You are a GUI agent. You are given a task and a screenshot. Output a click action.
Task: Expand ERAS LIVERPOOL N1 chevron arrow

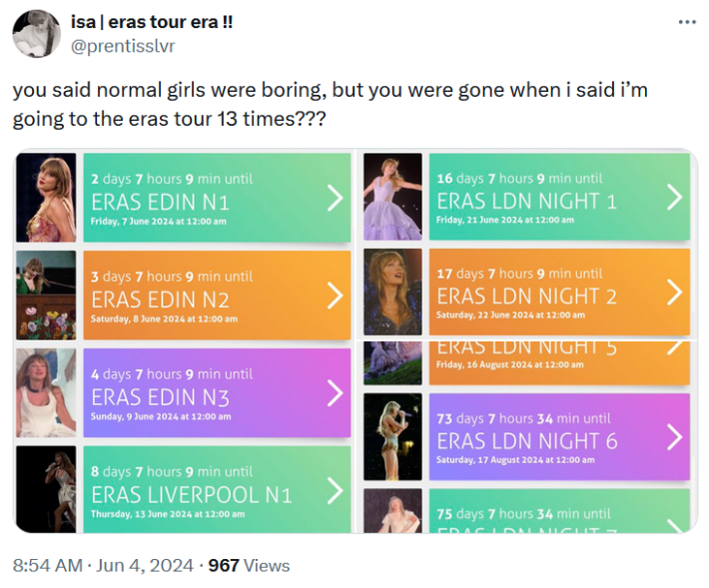click(335, 490)
